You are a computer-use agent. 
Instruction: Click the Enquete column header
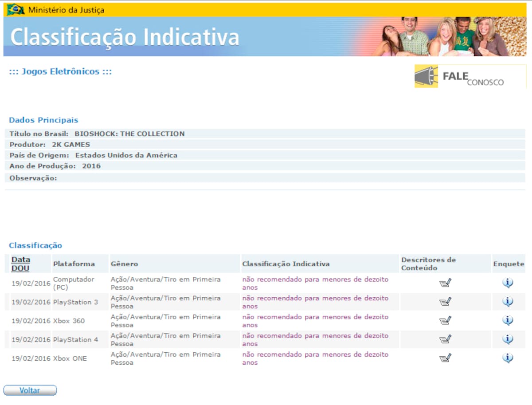click(509, 264)
